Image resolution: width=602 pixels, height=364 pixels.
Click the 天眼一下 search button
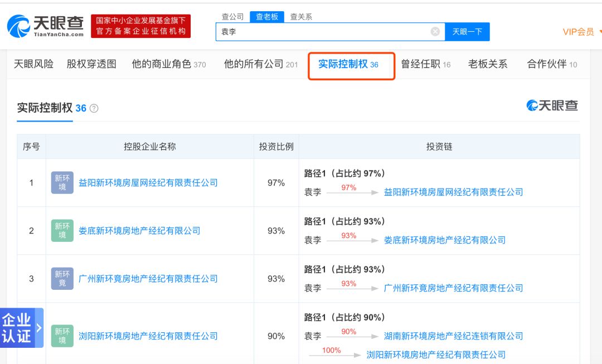[467, 31]
